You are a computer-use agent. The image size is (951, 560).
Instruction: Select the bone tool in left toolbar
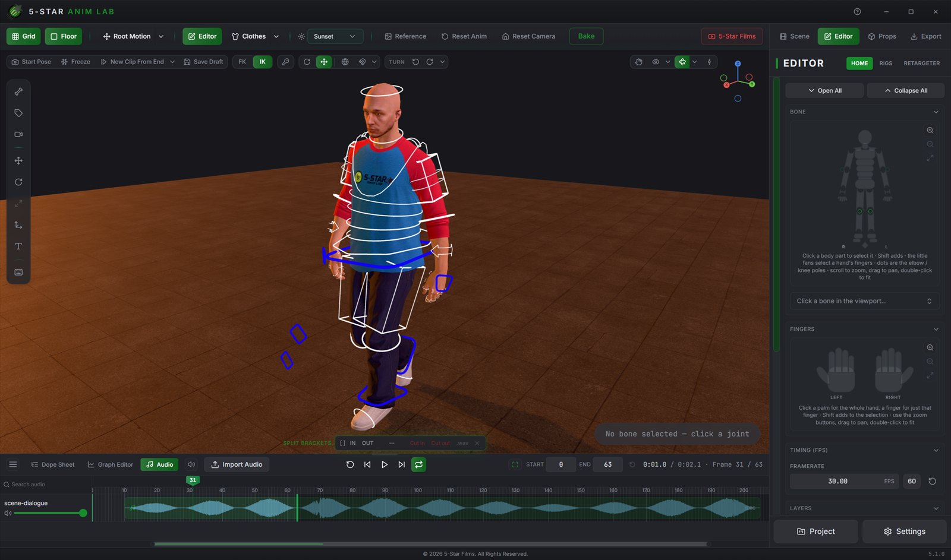[18, 91]
